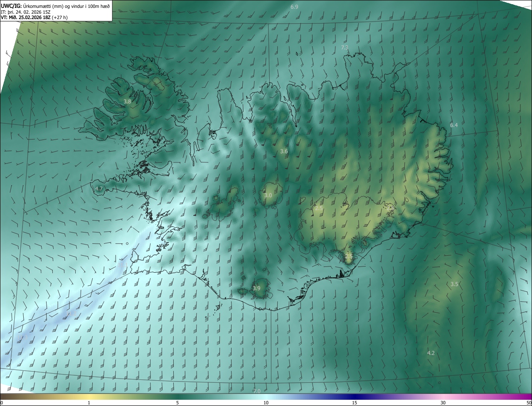Viewport: 532px width, 406px height.
Task: Click the 30 tick label on the color scale
Action: (443, 403)
